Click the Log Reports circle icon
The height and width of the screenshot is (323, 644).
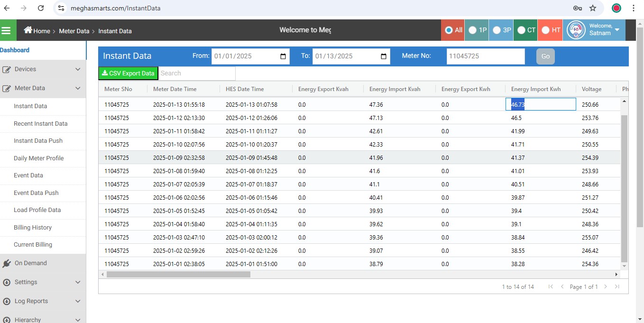coord(7,301)
